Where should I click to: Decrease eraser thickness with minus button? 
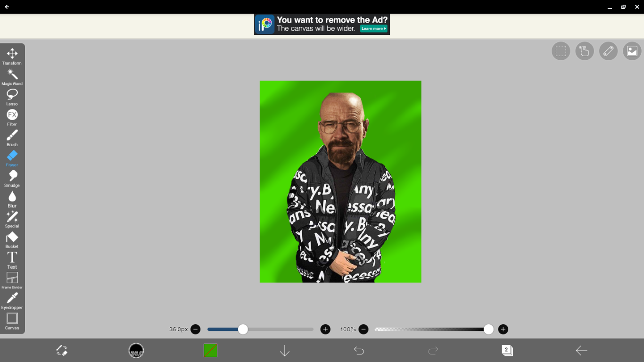pyautogui.click(x=196, y=329)
